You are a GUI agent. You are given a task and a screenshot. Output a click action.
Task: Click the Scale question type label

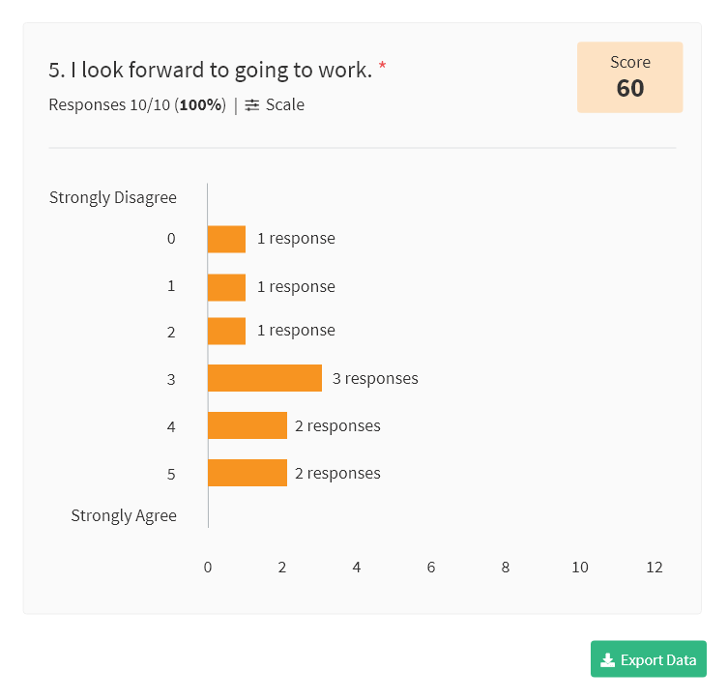pyautogui.click(x=285, y=105)
